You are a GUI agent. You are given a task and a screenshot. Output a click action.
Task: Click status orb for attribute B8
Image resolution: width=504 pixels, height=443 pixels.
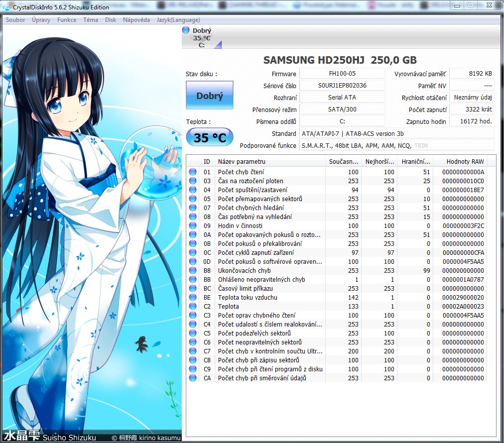[x=193, y=270]
